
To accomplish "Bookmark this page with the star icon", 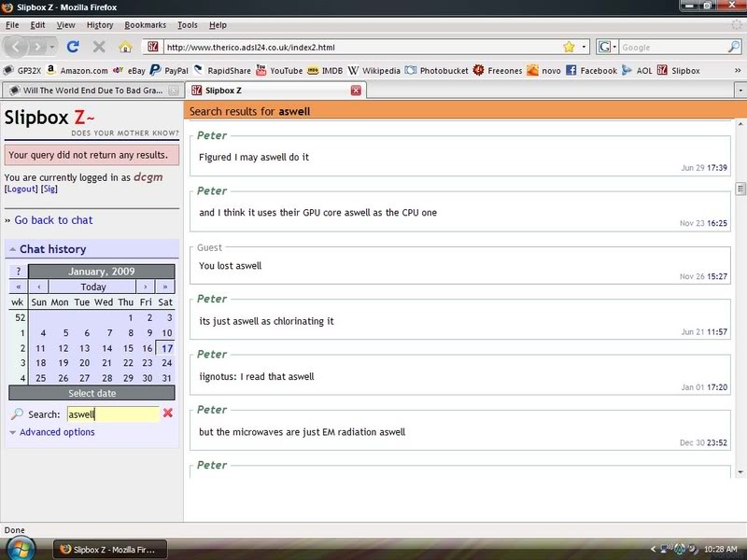I will [x=569, y=47].
